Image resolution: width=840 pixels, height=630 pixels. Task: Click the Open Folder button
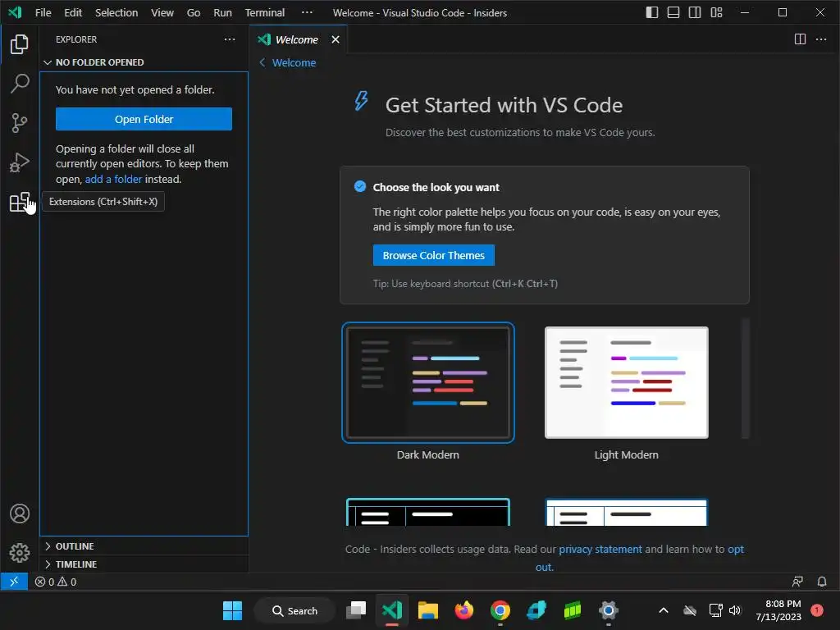coord(144,119)
